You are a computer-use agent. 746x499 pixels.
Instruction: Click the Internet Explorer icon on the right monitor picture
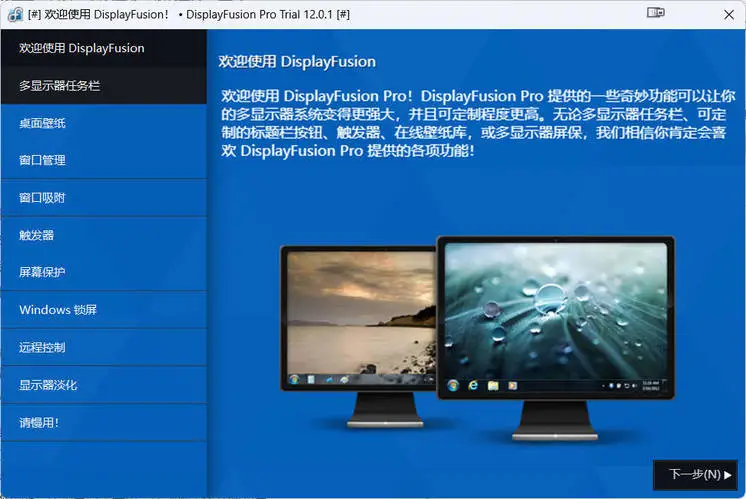[x=473, y=385]
